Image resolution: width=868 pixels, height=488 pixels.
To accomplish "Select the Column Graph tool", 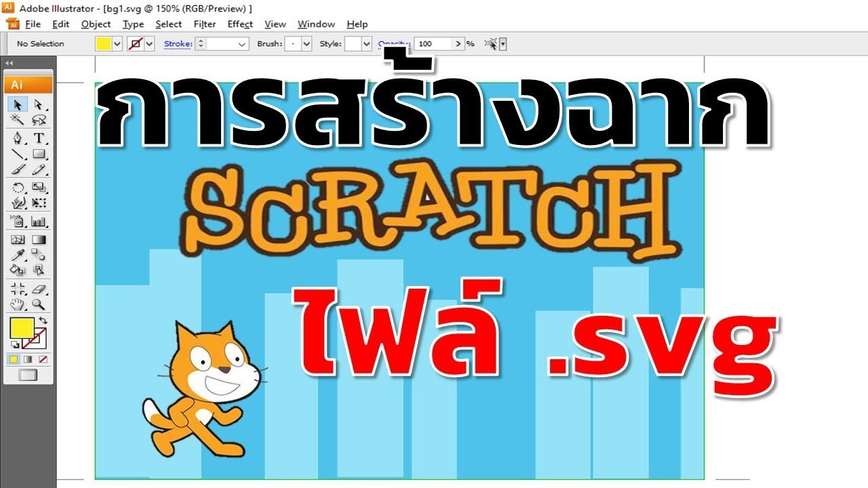I will [39, 221].
